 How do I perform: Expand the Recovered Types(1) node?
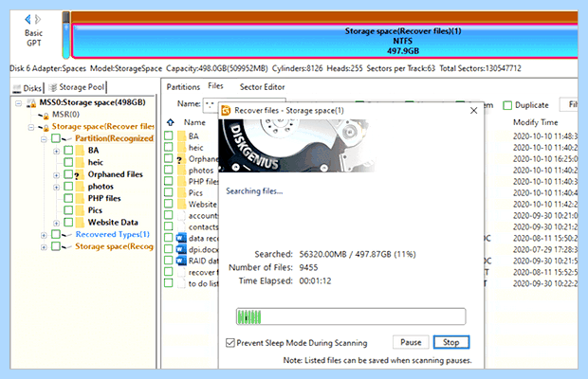point(44,236)
